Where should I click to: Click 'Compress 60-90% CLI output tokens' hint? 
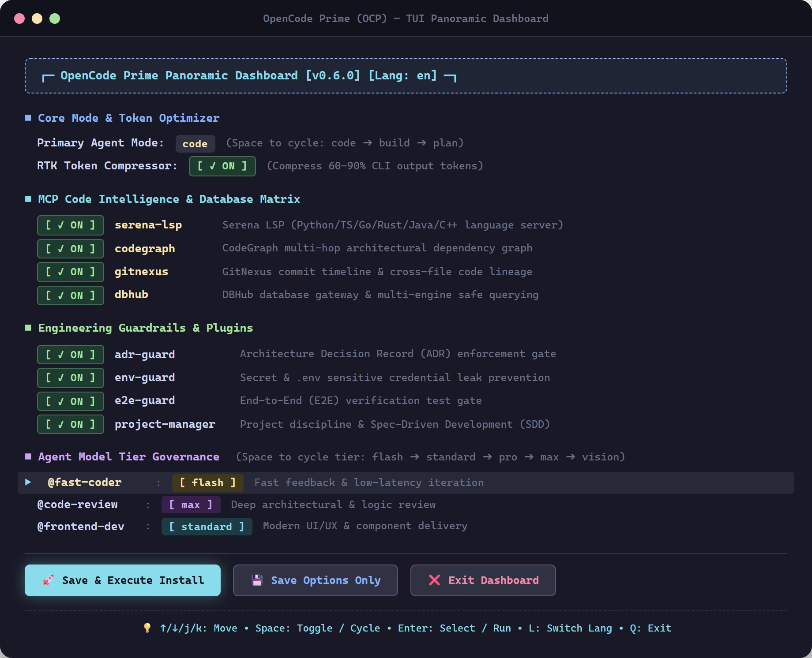pyautogui.click(x=375, y=166)
